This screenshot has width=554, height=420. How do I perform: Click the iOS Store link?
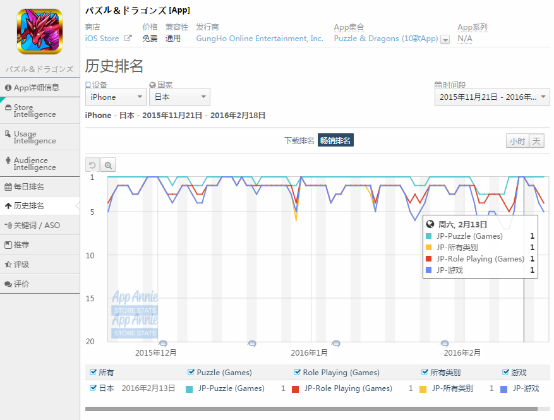pos(102,38)
